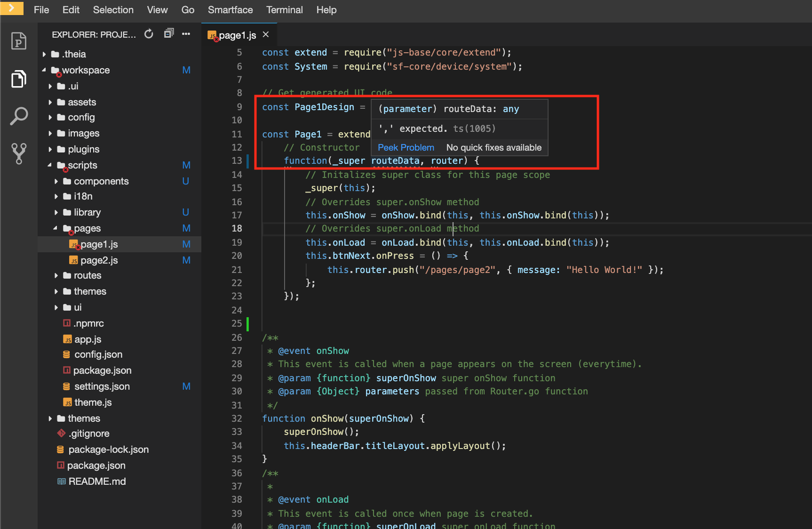Open the Source Control git icon

[19, 153]
